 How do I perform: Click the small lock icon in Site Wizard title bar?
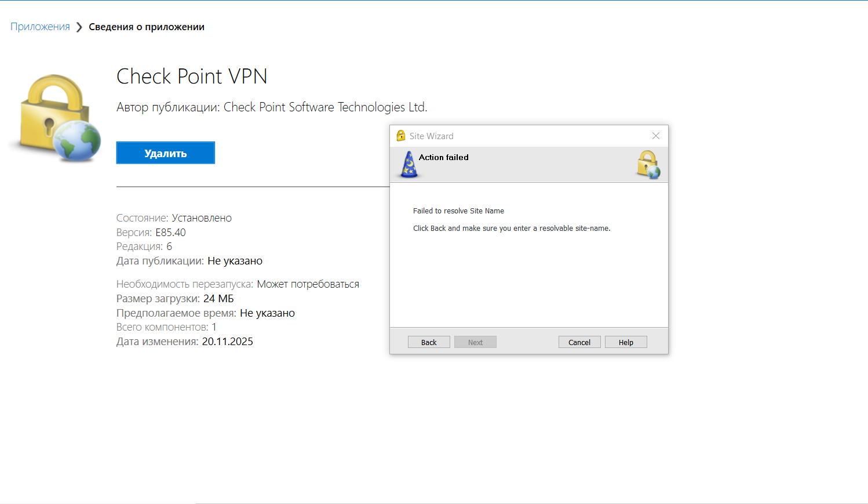click(400, 136)
